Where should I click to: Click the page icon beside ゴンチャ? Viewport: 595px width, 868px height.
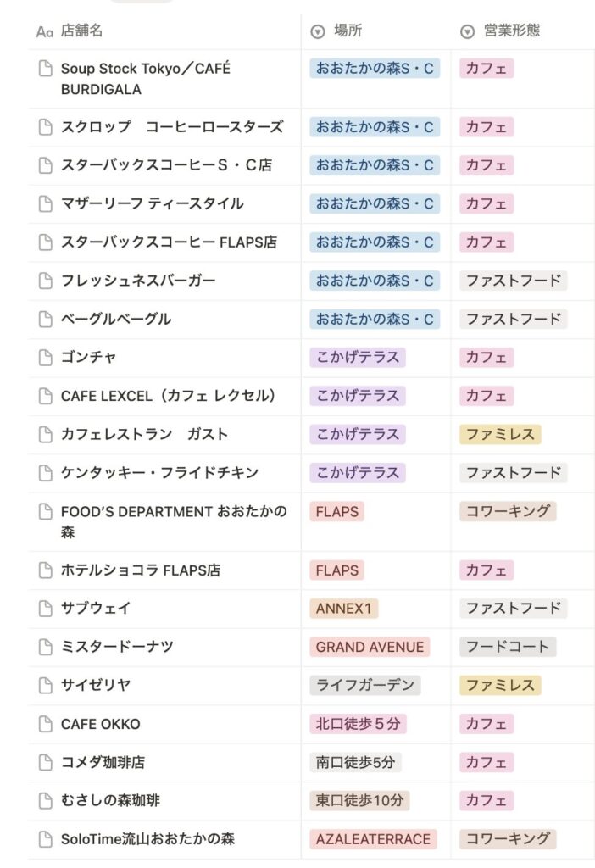46,358
